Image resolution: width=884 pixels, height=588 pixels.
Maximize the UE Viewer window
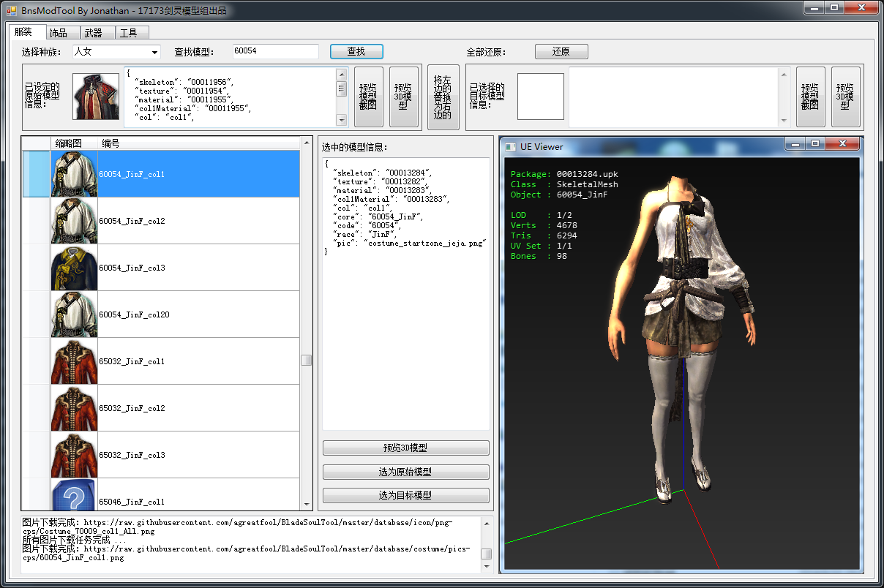click(x=815, y=144)
